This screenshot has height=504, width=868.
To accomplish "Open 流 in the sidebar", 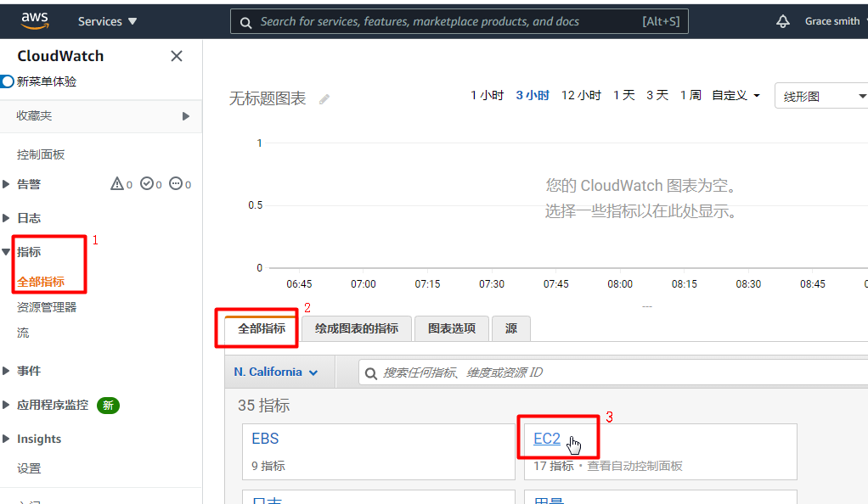I will click(x=23, y=333).
